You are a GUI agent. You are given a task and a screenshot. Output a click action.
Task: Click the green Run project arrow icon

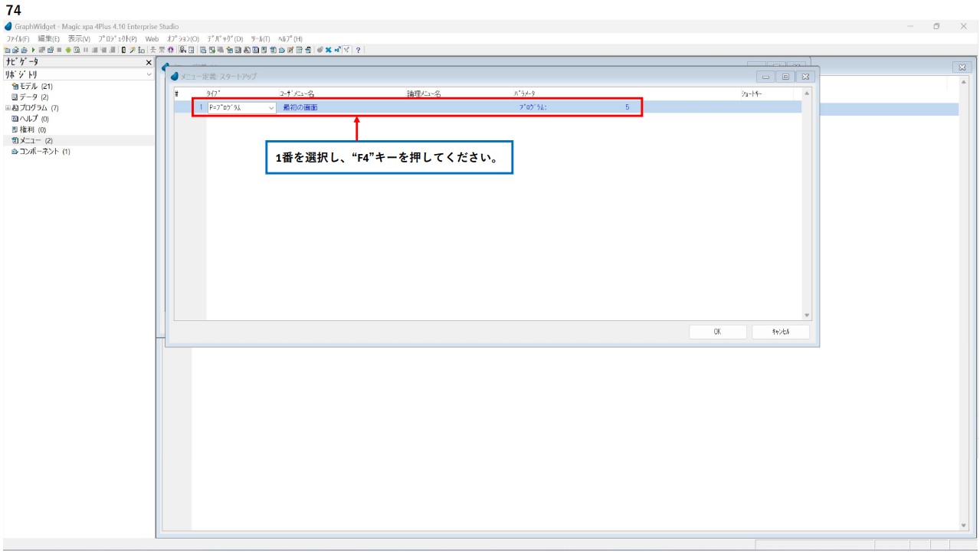point(33,50)
